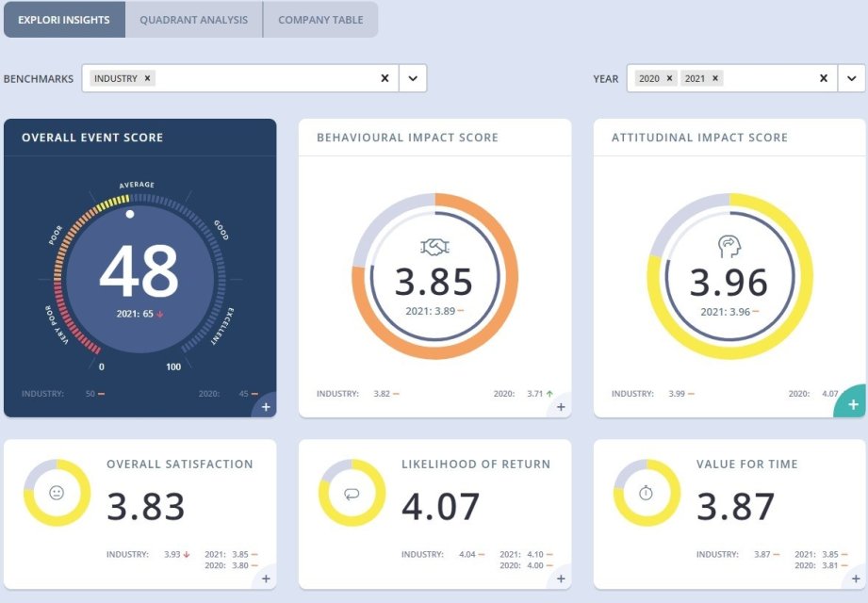The image size is (868, 603).
Task: Clear all selected years
Action: click(824, 78)
